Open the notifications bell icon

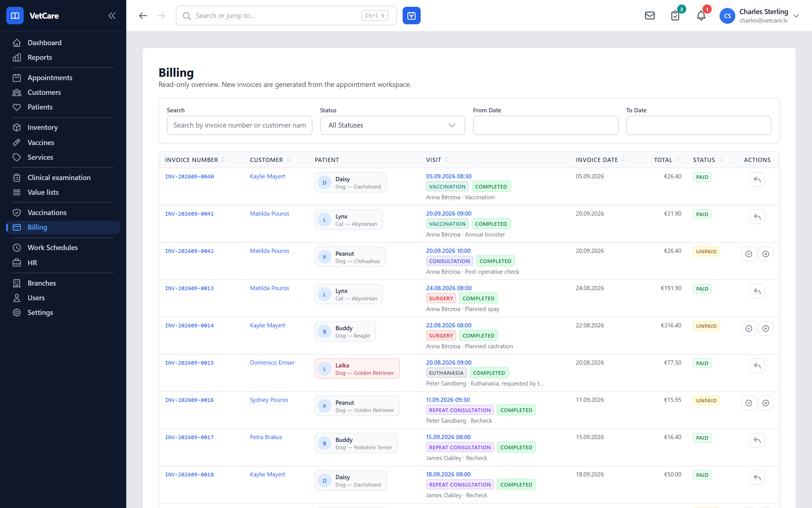701,16
